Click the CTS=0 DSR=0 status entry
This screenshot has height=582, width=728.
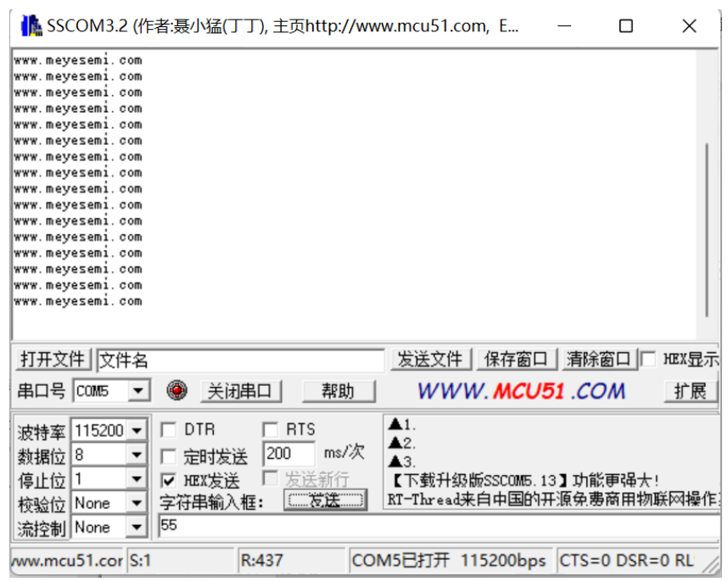point(627,561)
